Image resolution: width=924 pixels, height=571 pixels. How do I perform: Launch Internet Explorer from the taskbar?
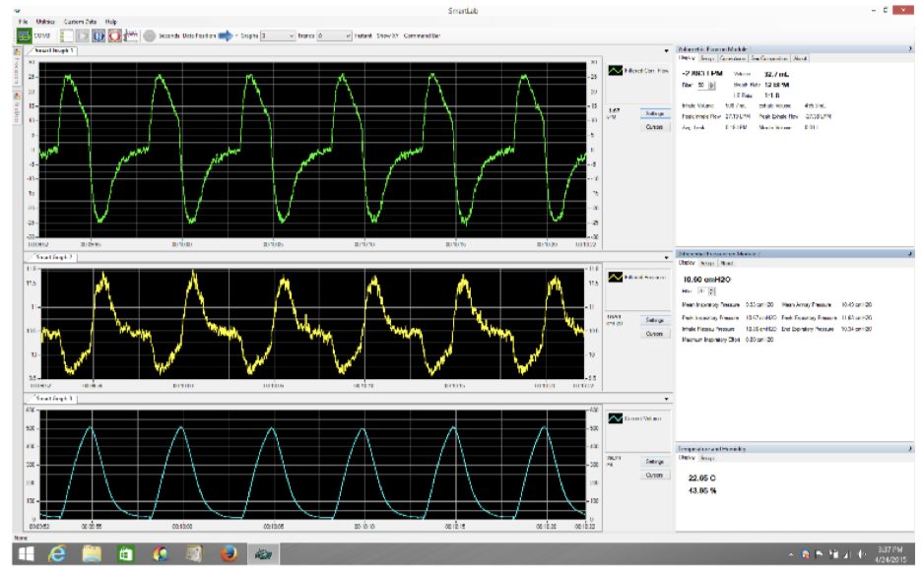point(57,554)
